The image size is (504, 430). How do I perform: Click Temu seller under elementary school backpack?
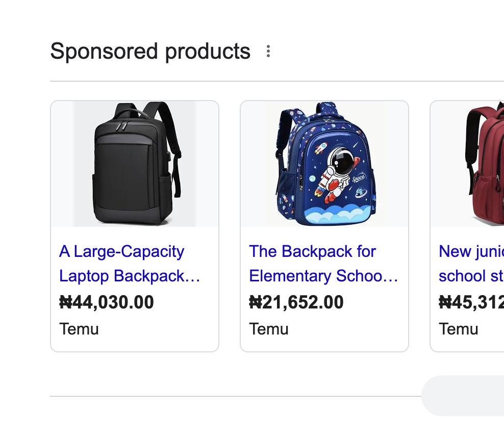(269, 329)
